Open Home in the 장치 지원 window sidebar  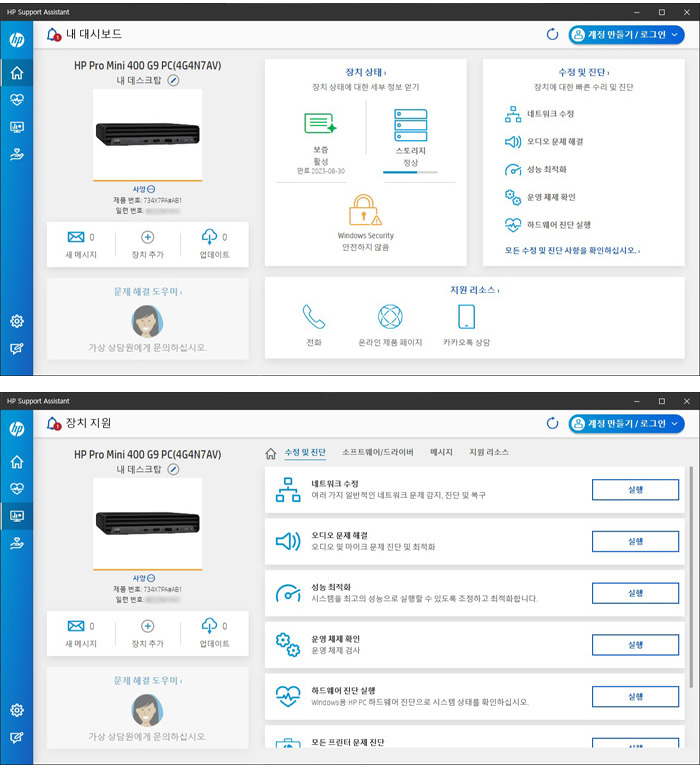(x=17, y=462)
